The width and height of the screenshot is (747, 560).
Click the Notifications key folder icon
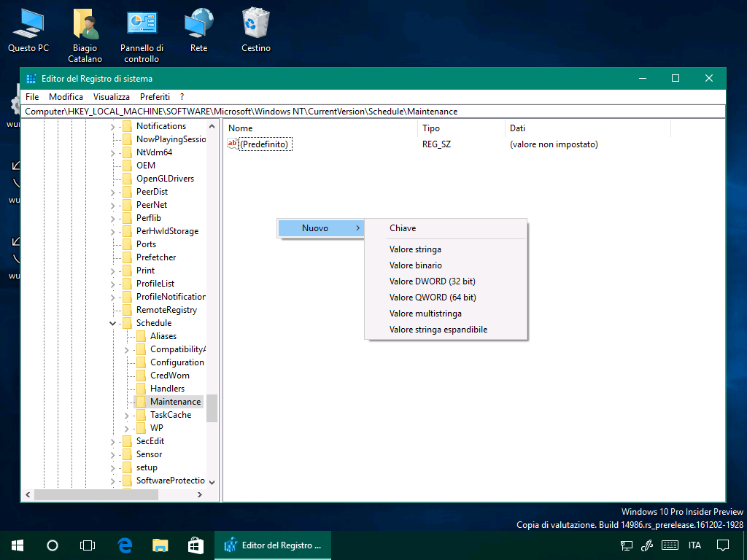(x=127, y=126)
